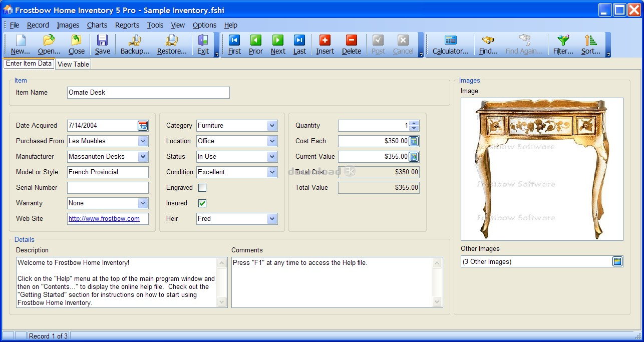Click the Backup toolbar icon
Image resolution: width=644 pixels, height=342 pixels.
click(x=135, y=45)
